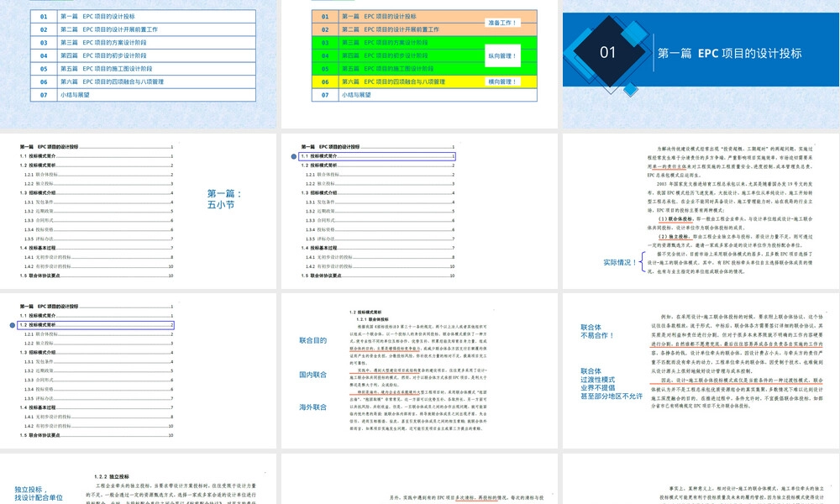Click the title '第一篇 EPC项目的设计投标' on blue banner
This screenshot has width=840, height=504.
point(730,53)
